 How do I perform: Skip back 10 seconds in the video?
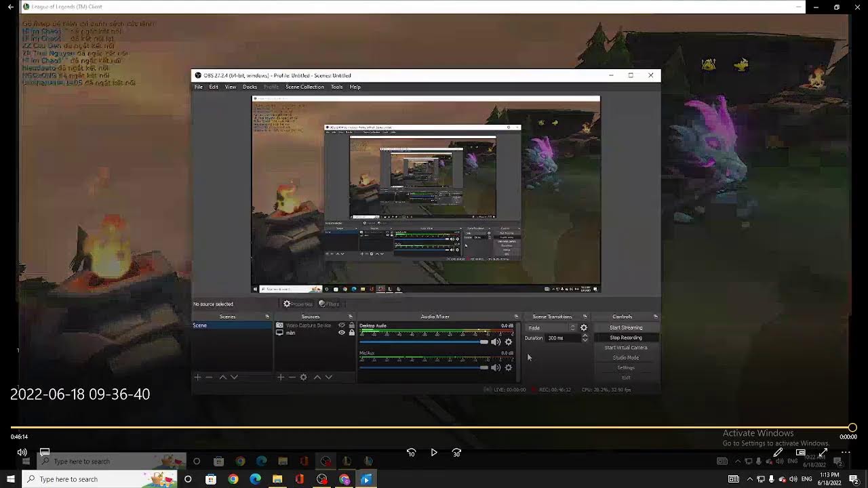pyautogui.click(x=411, y=452)
